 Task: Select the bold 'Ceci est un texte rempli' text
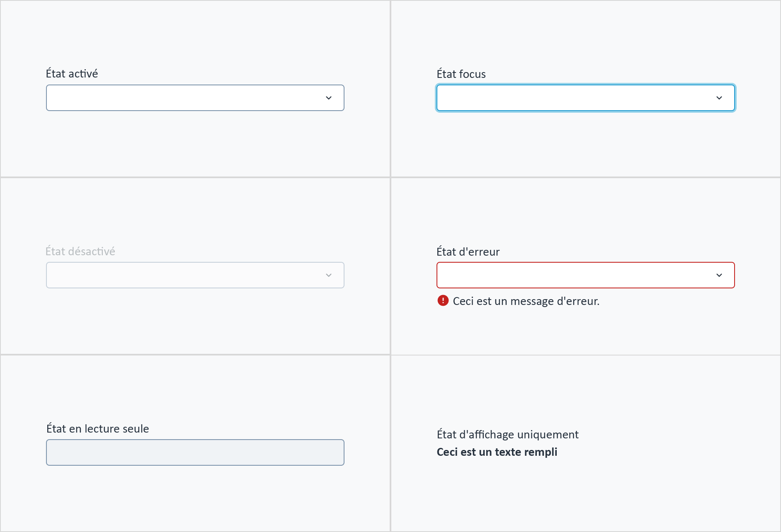pos(497,452)
